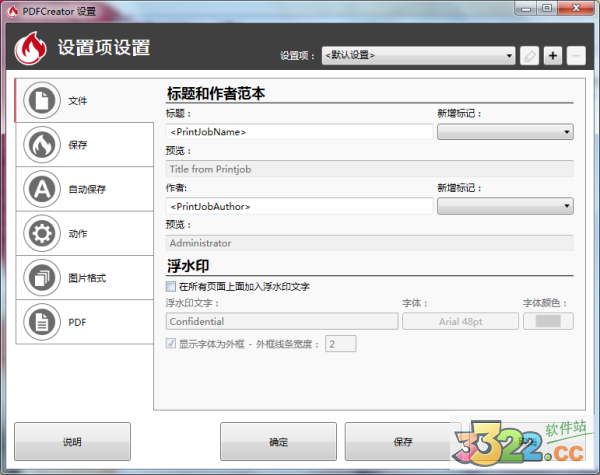Viewport: 600px width, 475px height.
Task: Click the 确定 confirm button
Action: (278, 442)
